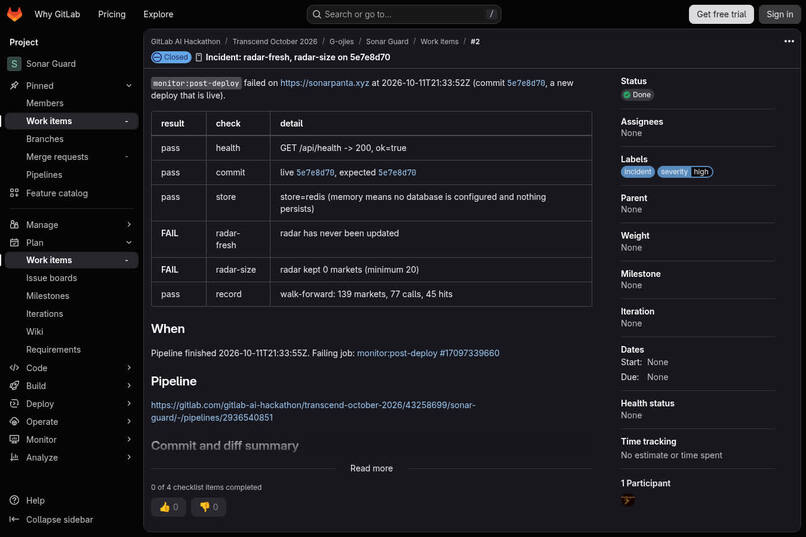The height and width of the screenshot is (537, 806).
Task: Click the Sign in button
Action: pos(780,14)
